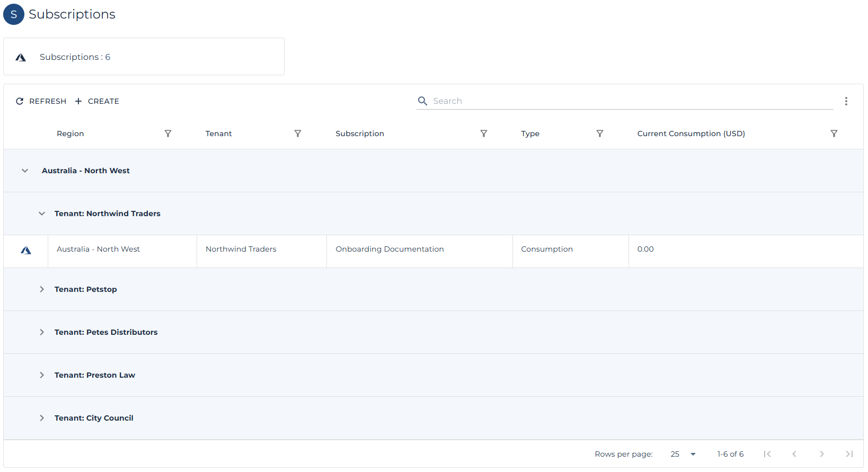This screenshot has width=868, height=472.
Task: Open the Rows per page dropdown
Action: coord(683,454)
